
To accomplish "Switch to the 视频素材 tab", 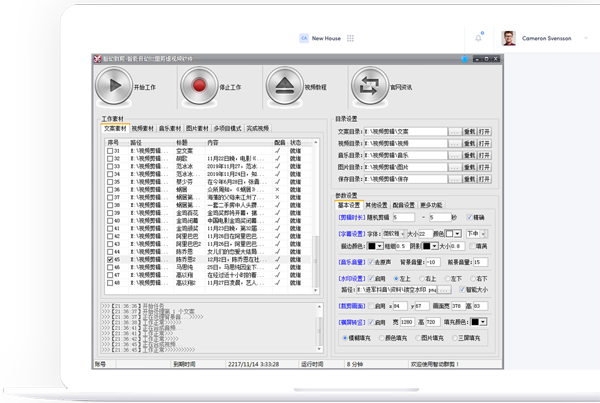I will (142, 128).
